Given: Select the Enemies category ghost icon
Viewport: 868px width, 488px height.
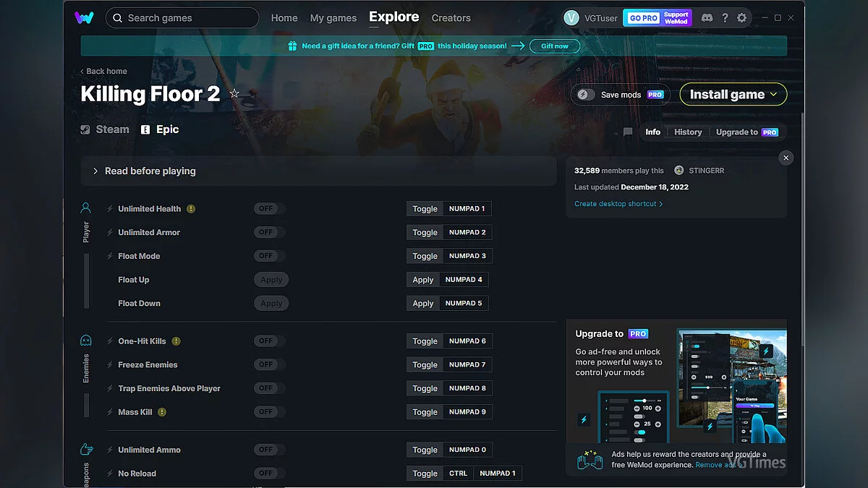Looking at the screenshot, I should point(86,341).
